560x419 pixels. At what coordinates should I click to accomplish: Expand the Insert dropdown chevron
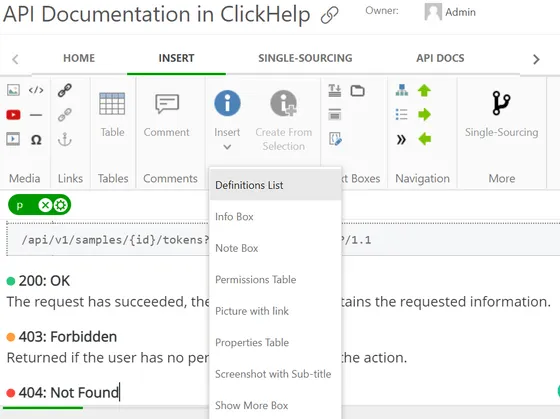coord(227,147)
